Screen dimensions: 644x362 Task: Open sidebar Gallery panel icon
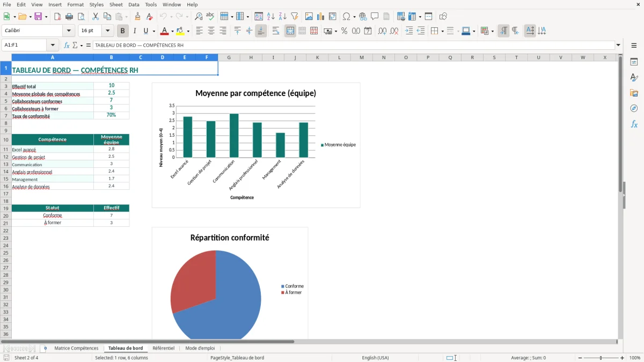pyautogui.click(x=634, y=93)
